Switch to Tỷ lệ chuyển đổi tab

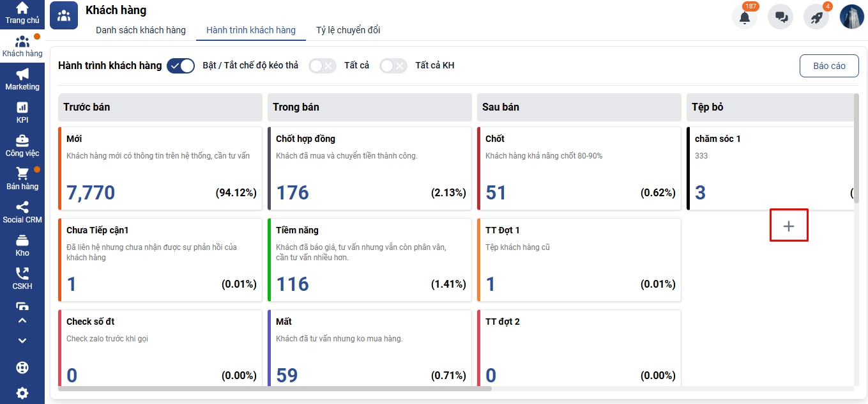coord(348,30)
